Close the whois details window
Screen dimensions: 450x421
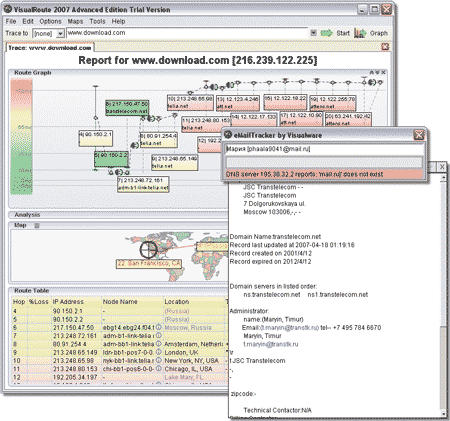tap(442, 167)
